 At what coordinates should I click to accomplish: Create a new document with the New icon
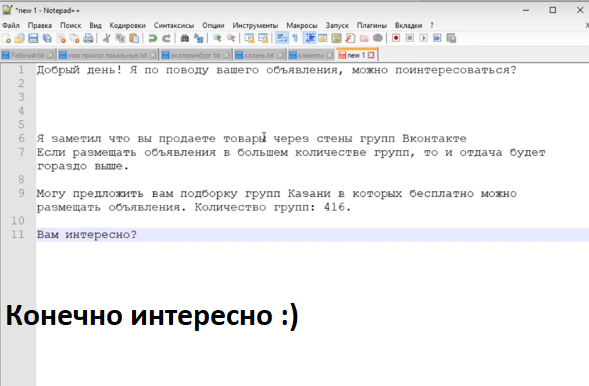(x=6, y=38)
